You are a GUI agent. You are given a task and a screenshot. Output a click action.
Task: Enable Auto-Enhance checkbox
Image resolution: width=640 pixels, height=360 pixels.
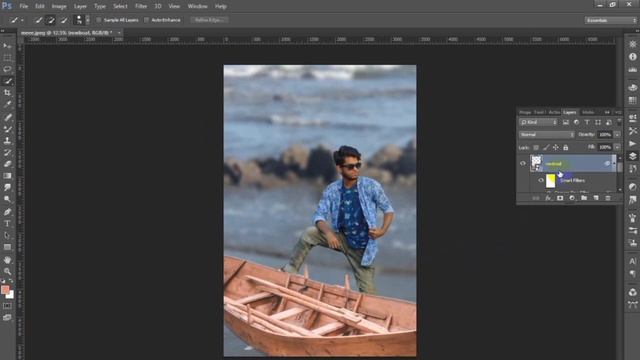(x=146, y=20)
